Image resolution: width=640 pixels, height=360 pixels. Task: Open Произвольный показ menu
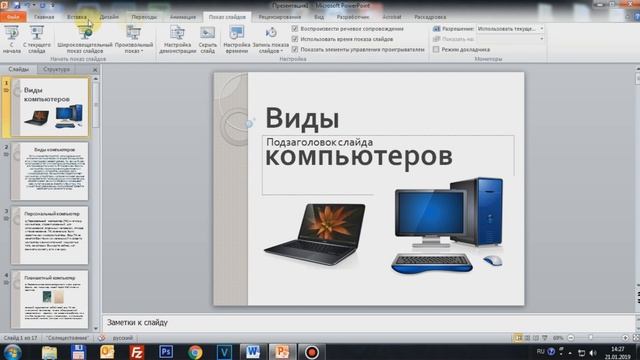pos(134,40)
